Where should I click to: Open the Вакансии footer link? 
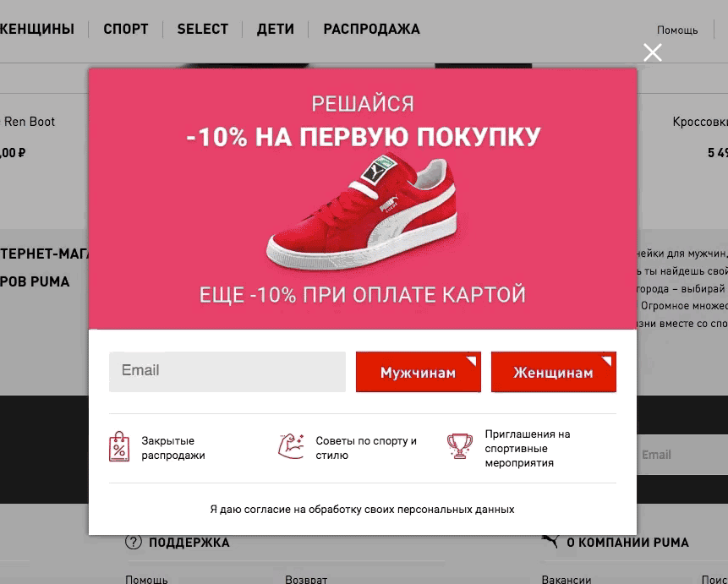tap(566, 580)
